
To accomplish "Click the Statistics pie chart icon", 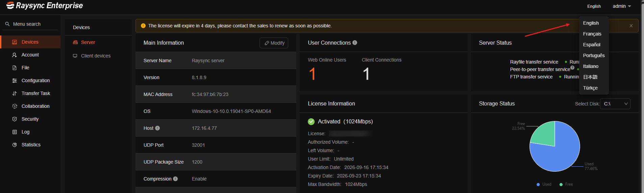I will pos(15,145).
